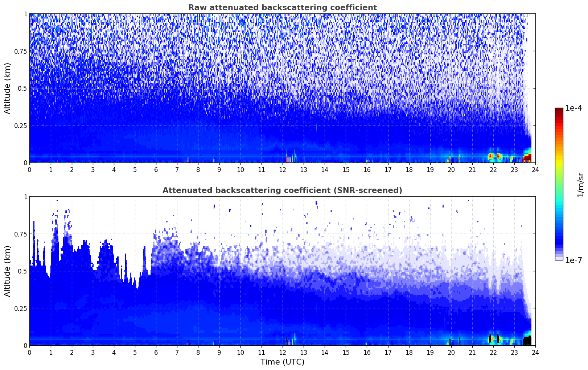
Task: Click the 'Attenuated backscattering coefficient (SNR-screened)' title
Action: pos(282,190)
